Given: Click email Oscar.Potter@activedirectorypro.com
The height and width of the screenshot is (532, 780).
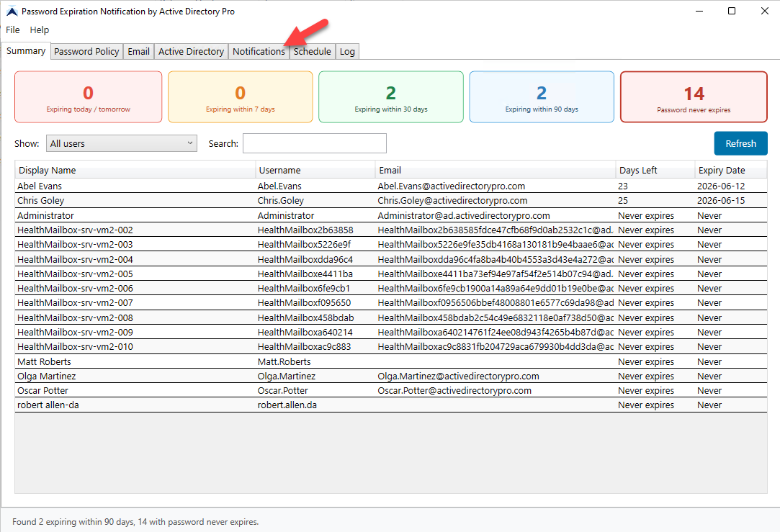Looking at the screenshot, I should [454, 390].
